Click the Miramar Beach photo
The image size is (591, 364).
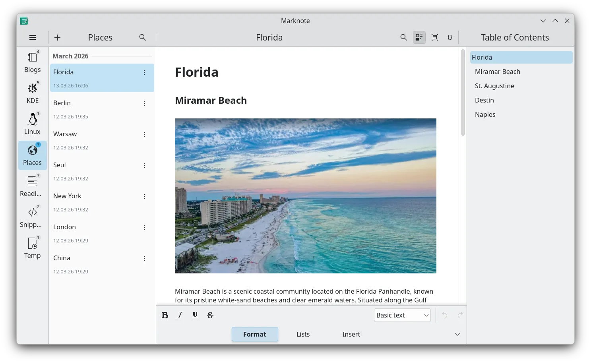point(305,196)
